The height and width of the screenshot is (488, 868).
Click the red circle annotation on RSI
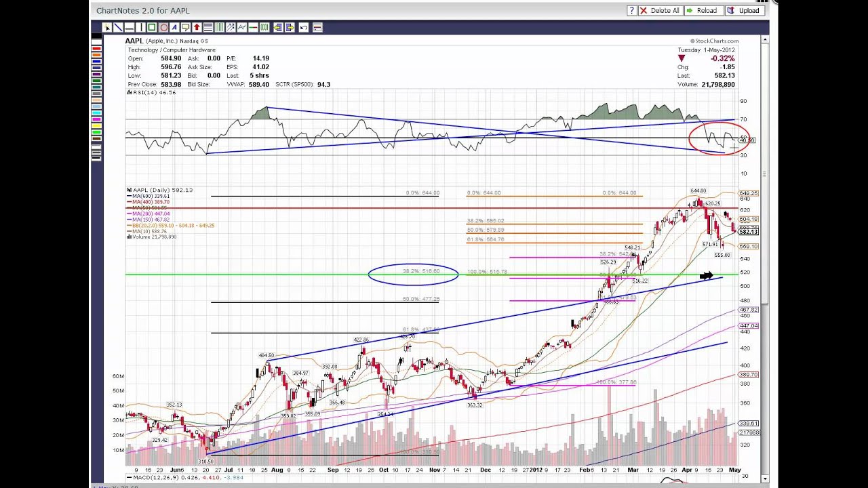pyautogui.click(x=719, y=138)
